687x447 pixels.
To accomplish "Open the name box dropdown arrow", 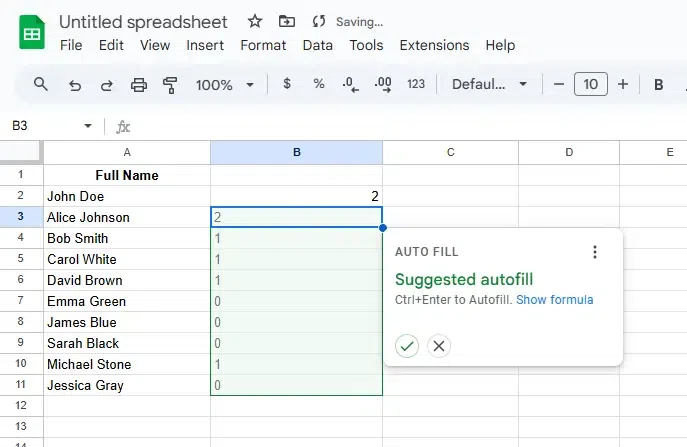I will [88, 126].
